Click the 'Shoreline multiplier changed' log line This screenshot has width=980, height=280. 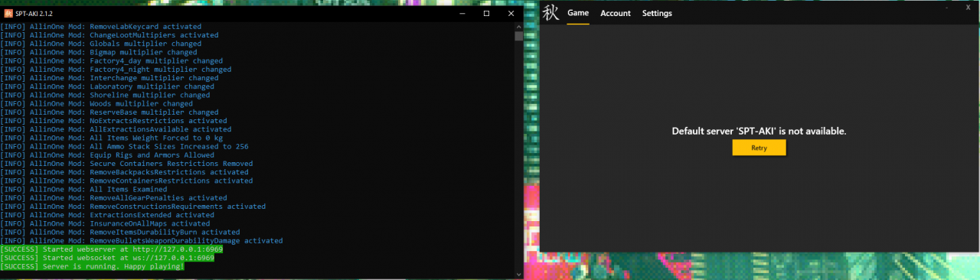105,95
